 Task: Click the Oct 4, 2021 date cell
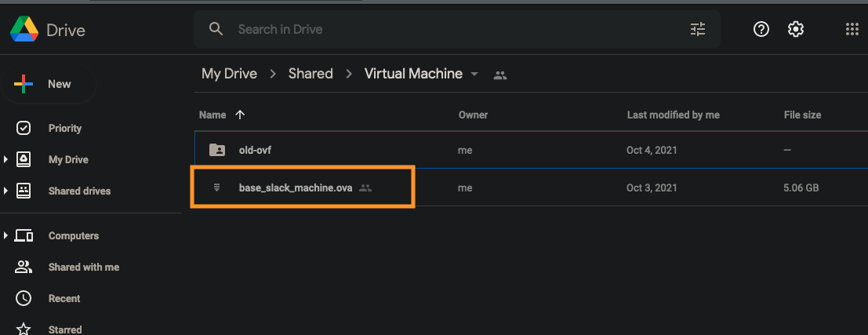[652, 150]
